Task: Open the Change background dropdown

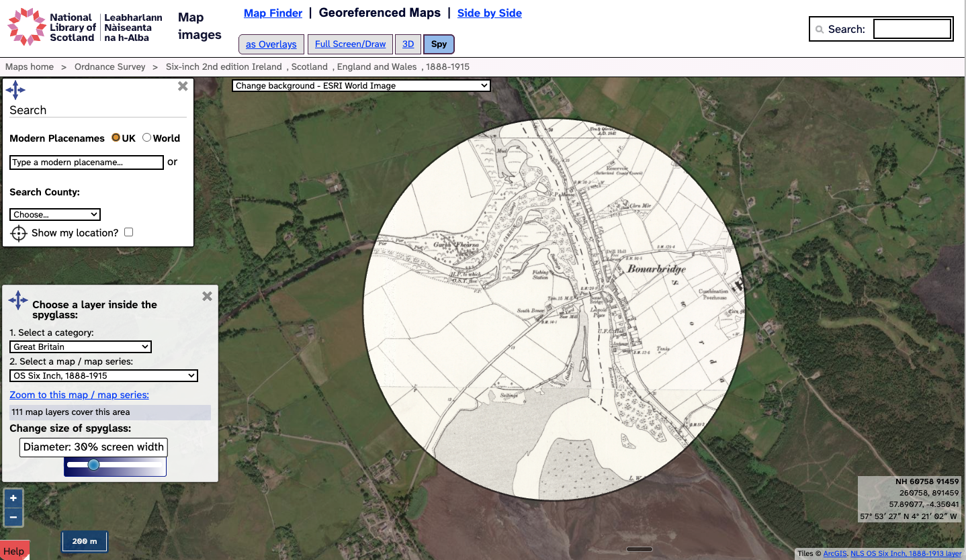Action: pyautogui.click(x=361, y=86)
